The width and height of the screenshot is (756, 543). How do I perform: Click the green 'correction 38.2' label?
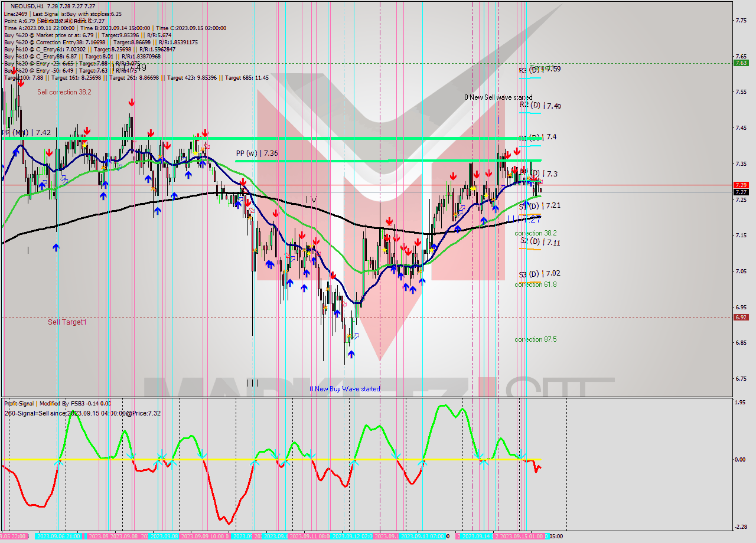click(x=535, y=233)
